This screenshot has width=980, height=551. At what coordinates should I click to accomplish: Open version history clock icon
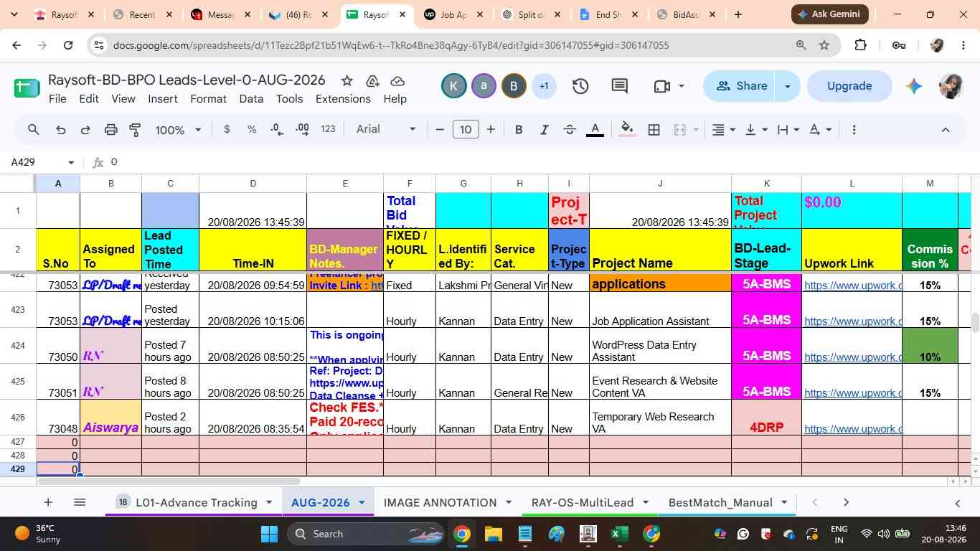pyautogui.click(x=580, y=86)
